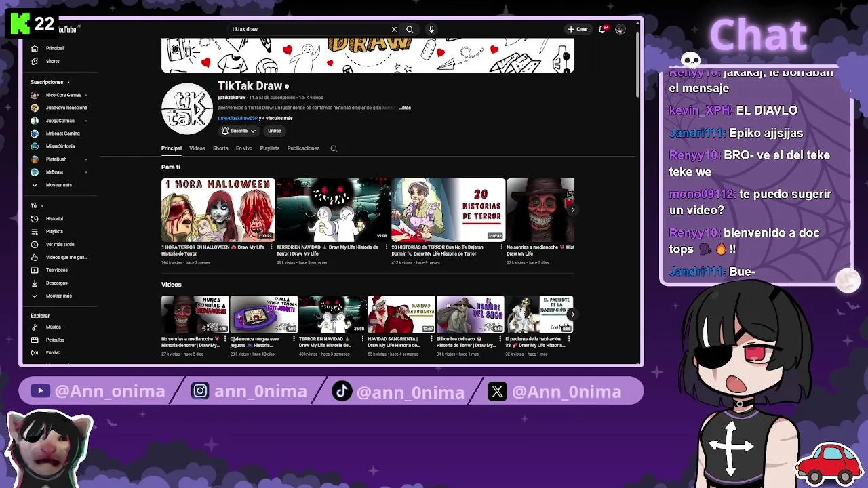The height and width of the screenshot is (488, 868).
Task: Open 1 HORA TERROR EN HALLOWEEN thumbnail
Action: tap(218, 209)
